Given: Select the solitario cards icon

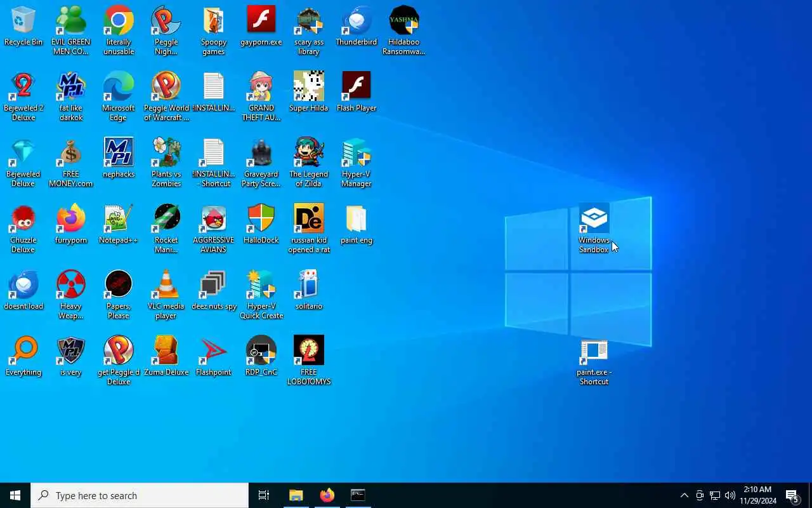Looking at the screenshot, I should (x=309, y=291).
